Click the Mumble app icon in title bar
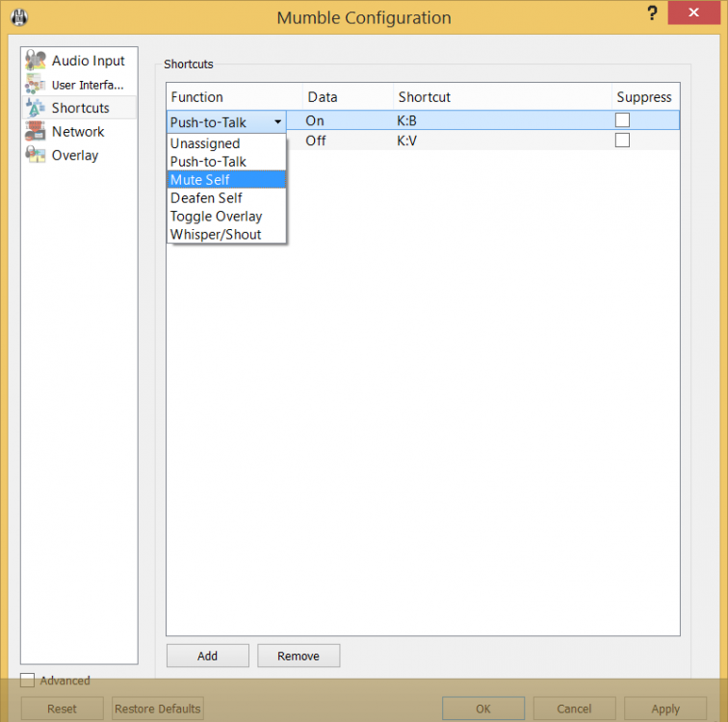This screenshot has height=722, width=728. tap(17, 17)
